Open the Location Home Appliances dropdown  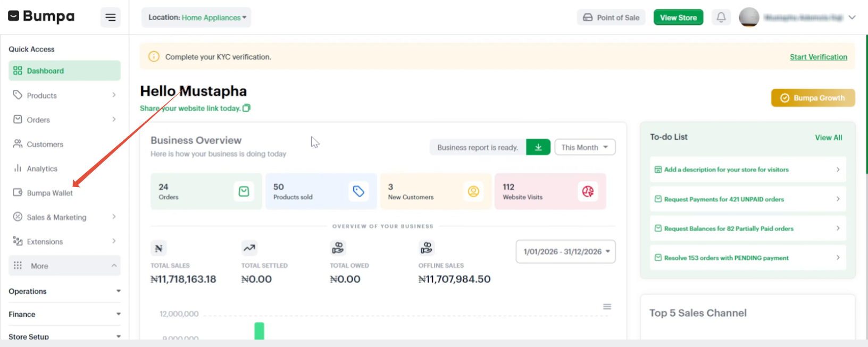[196, 18]
